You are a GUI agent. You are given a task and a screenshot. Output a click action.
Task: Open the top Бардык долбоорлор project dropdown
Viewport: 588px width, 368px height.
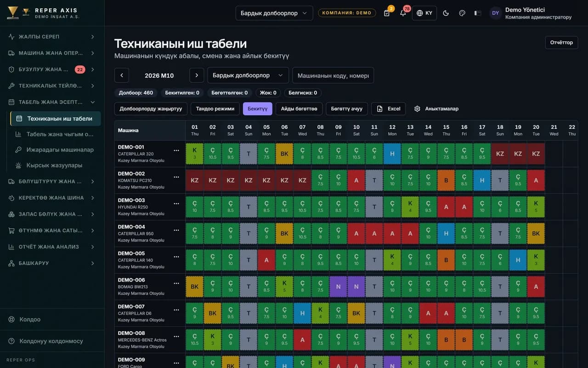tap(274, 13)
